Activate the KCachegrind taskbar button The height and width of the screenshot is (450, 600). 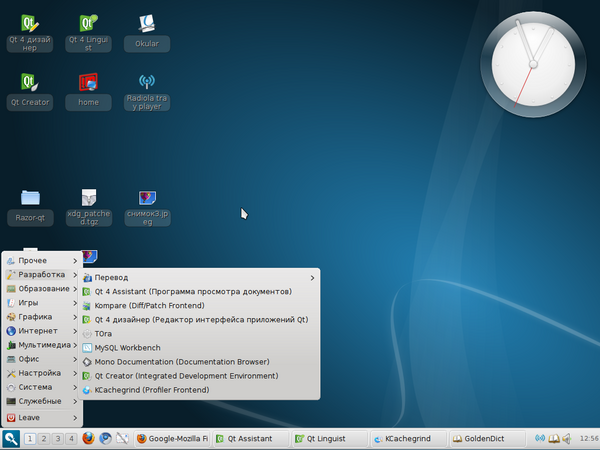408,439
